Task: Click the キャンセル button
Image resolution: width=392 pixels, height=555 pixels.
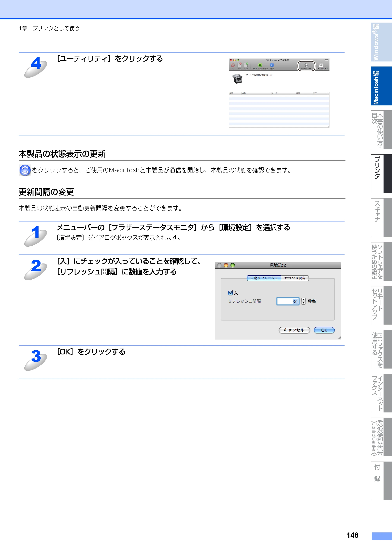Action: 294,330
